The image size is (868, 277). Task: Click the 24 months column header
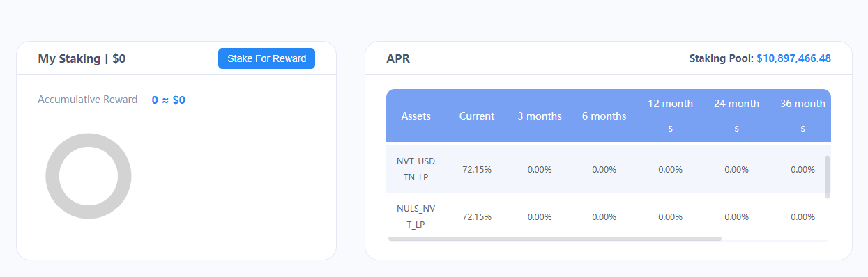[736, 116]
